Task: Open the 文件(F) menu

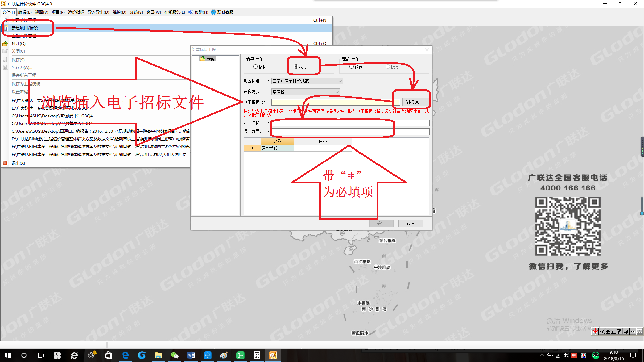Action: [9, 12]
